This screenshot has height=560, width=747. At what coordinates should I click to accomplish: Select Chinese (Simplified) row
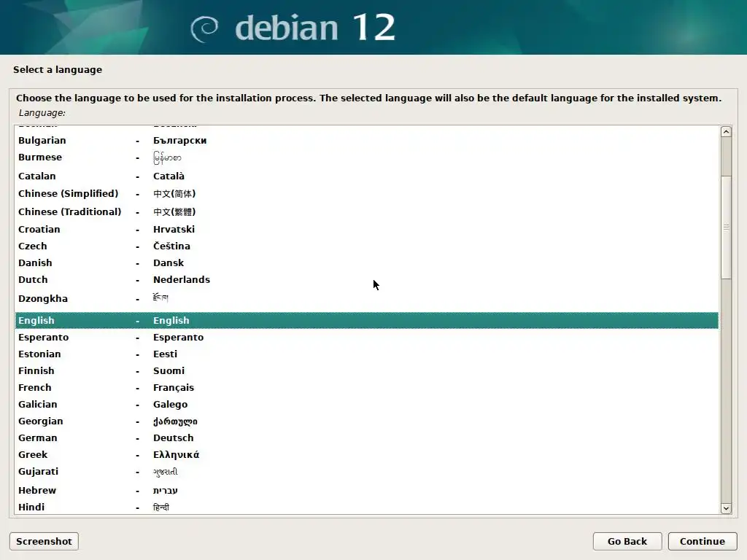point(366,194)
